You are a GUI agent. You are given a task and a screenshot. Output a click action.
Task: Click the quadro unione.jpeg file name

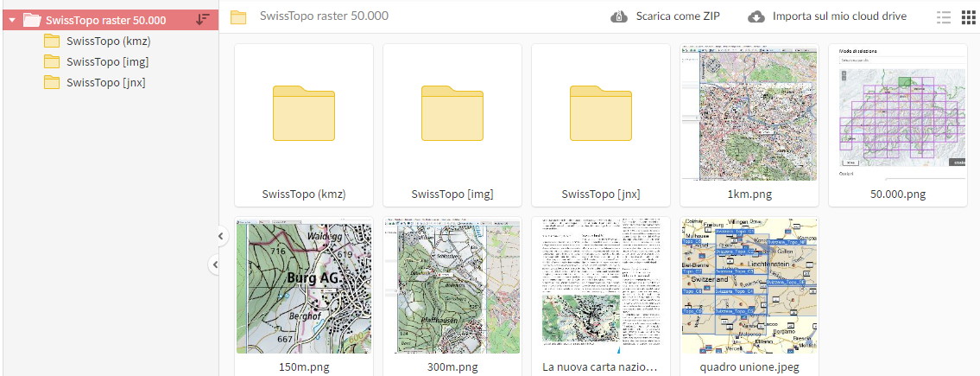click(749, 366)
